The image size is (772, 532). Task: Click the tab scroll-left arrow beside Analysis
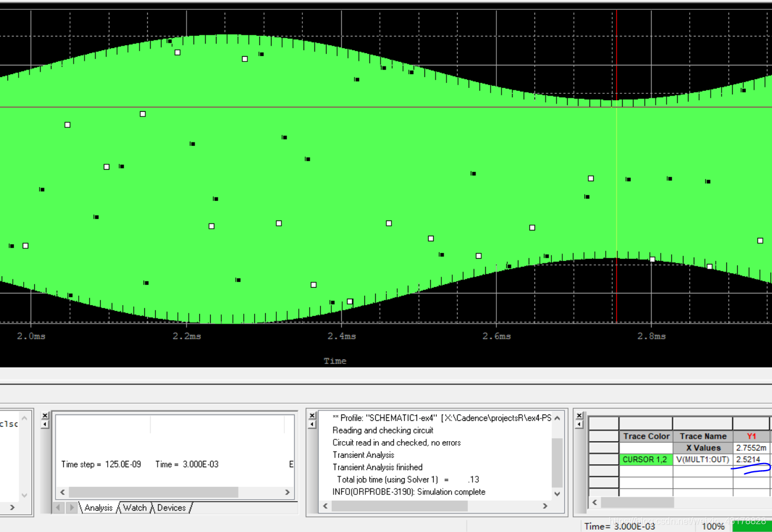58,508
